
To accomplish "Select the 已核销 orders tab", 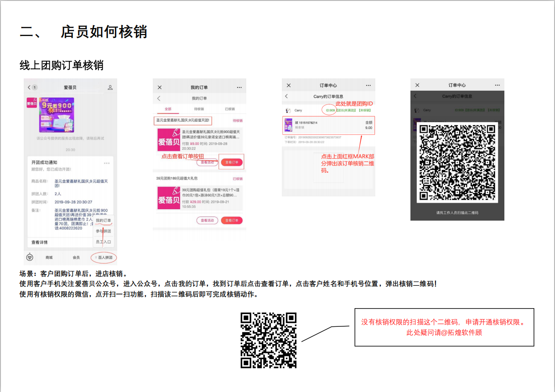I will coord(230,109).
